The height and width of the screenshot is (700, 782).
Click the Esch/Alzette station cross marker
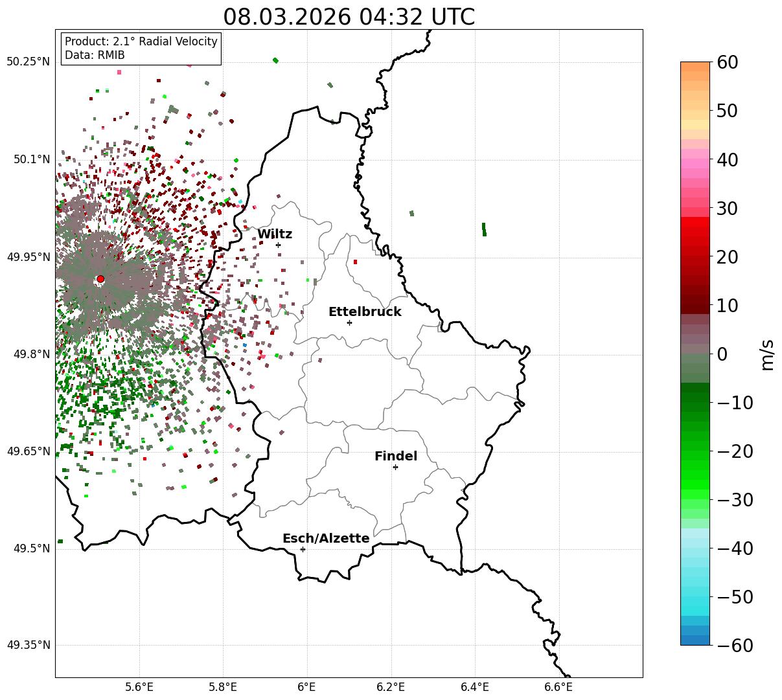point(303,549)
